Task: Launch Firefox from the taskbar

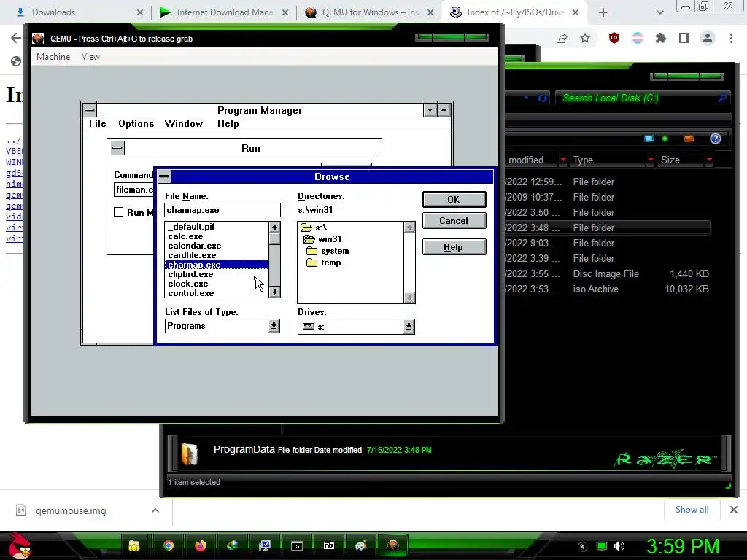Action: (x=201, y=545)
